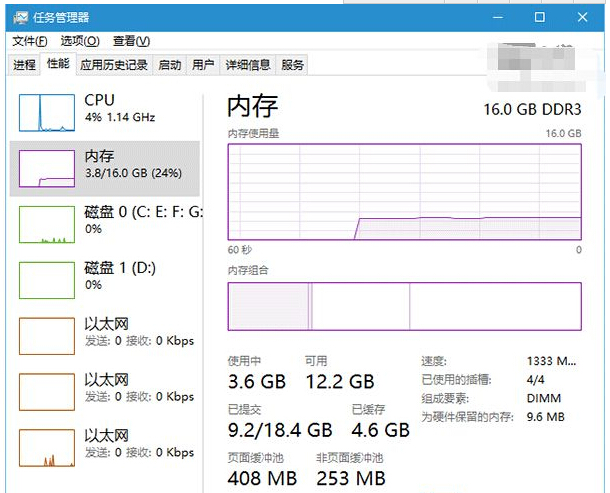Minimize the Task Manager window
Screen dimensions: 610x493
click(495, 17)
